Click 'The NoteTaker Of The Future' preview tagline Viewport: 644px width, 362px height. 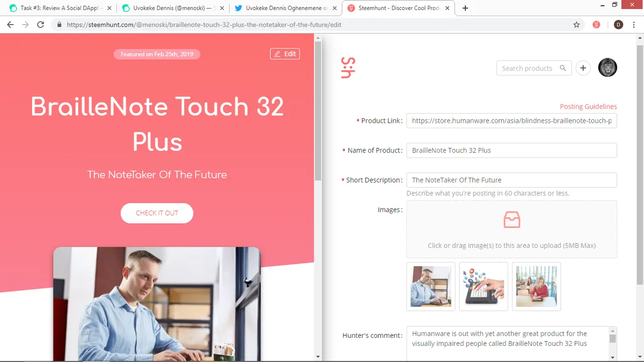(x=157, y=175)
